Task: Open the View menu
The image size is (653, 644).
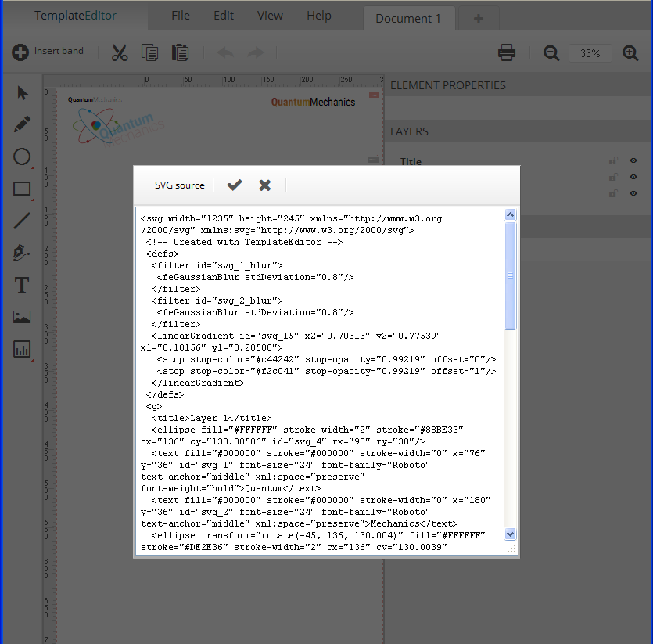Action: coord(270,16)
